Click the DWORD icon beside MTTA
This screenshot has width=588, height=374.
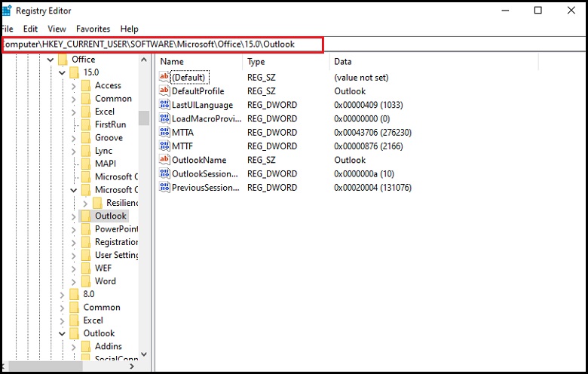164,132
